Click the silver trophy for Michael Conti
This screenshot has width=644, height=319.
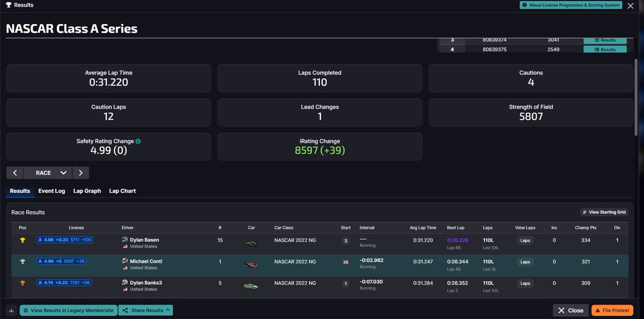point(23,262)
